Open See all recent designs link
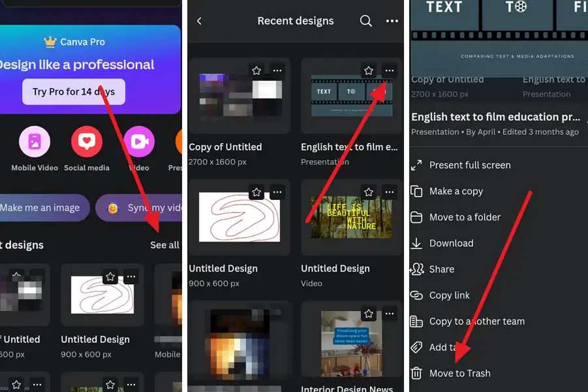 (x=164, y=245)
